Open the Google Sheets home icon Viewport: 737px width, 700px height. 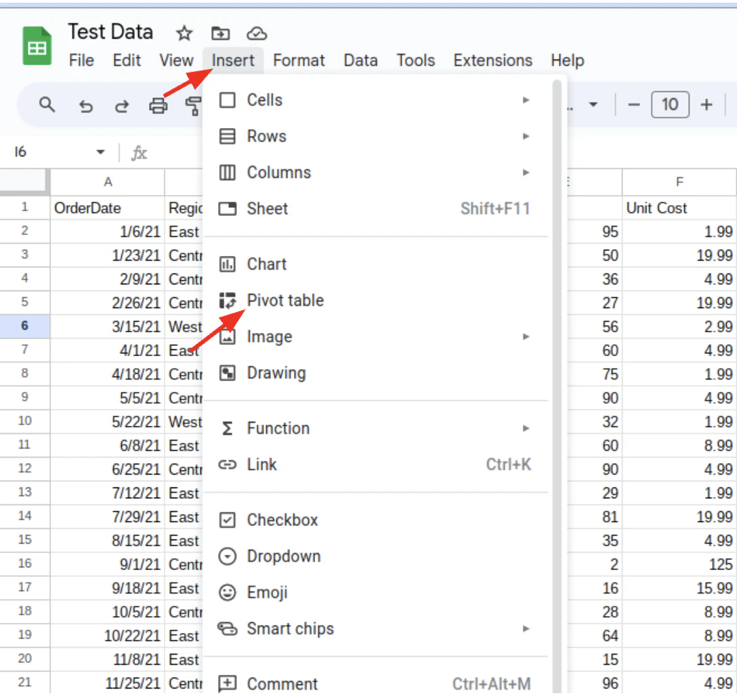click(37, 46)
